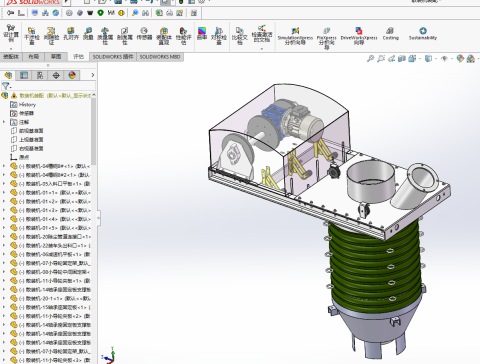Select PropertyManager panel tab
The height and width of the screenshot is (364, 480).
(24, 75)
